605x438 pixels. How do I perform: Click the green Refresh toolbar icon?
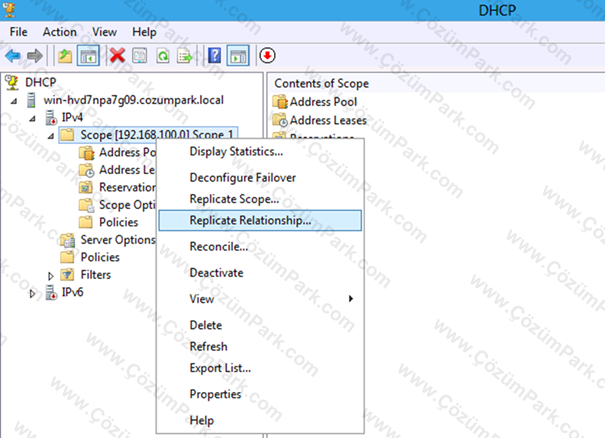pyautogui.click(x=163, y=56)
